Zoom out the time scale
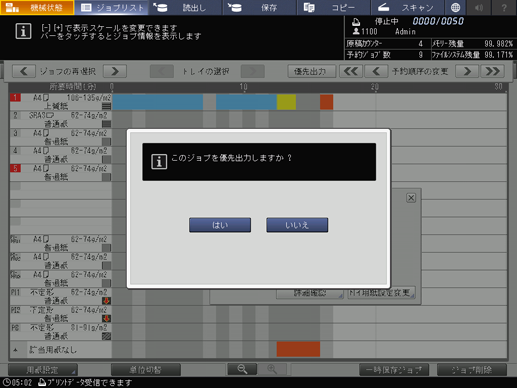This screenshot has height=388, width=517. 242,369
